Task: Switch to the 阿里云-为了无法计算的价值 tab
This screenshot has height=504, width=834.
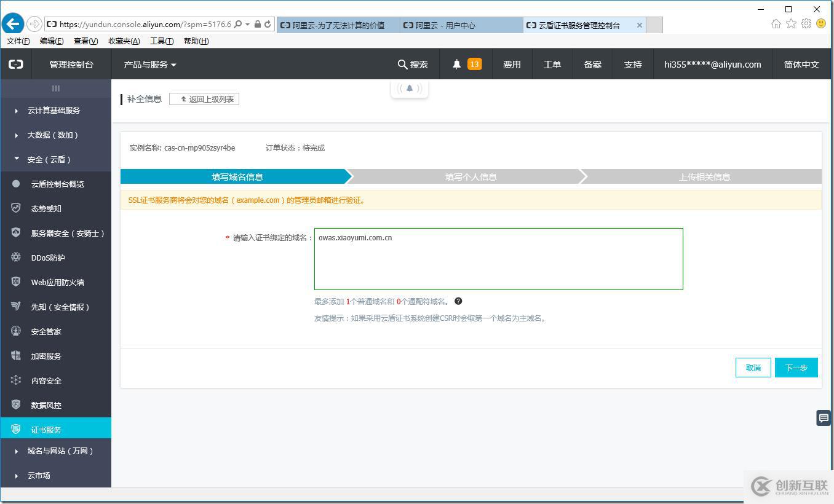Action: (x=338, y=25)
